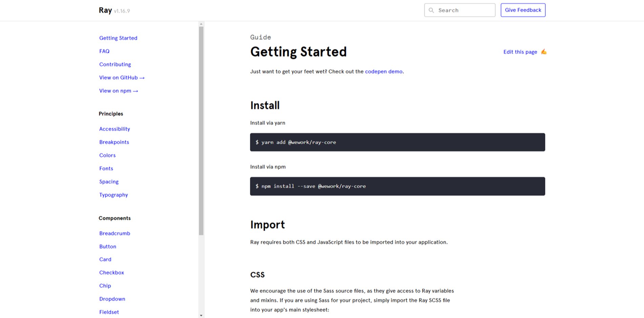Image resolution: width=644 pixels, height=318 pixels.
Task: Click the npm install code block
Action: point(397,186)
